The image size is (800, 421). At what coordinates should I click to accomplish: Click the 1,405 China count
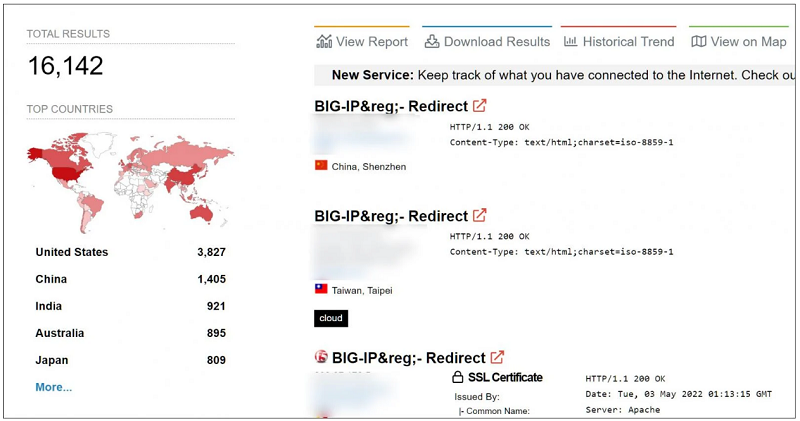point(212,279)
